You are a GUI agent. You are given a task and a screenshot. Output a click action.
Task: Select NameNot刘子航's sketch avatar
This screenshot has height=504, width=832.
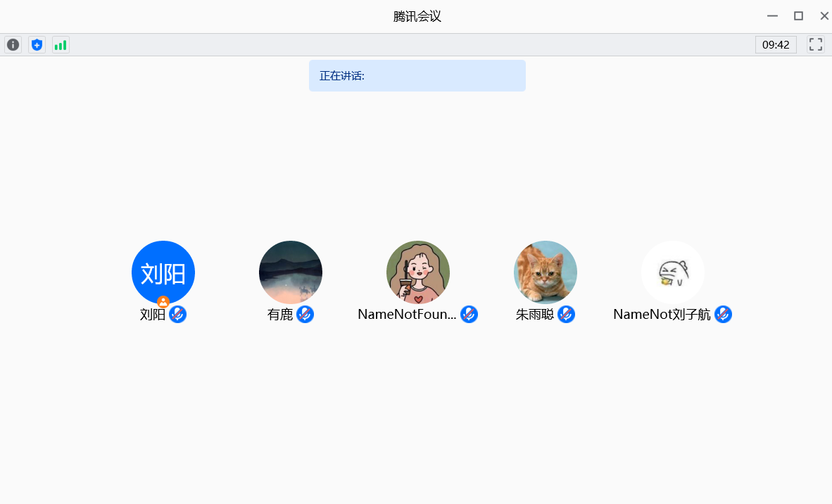tap(672, 272)
